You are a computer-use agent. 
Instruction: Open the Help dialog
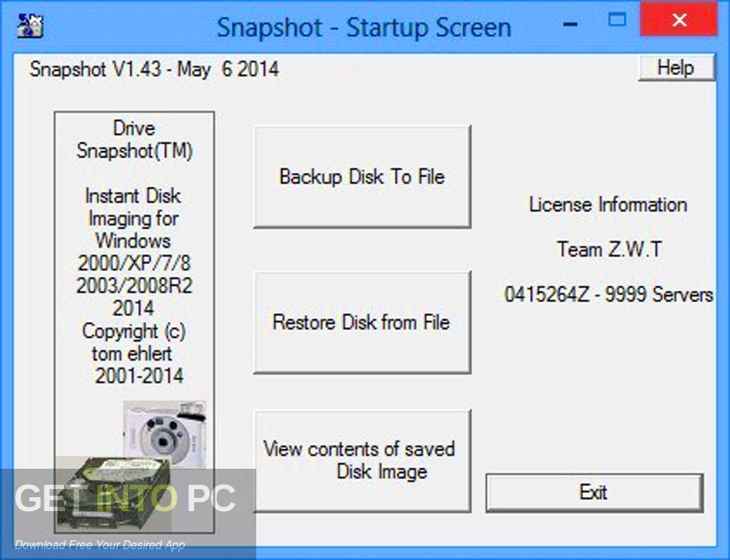[675, 67]
